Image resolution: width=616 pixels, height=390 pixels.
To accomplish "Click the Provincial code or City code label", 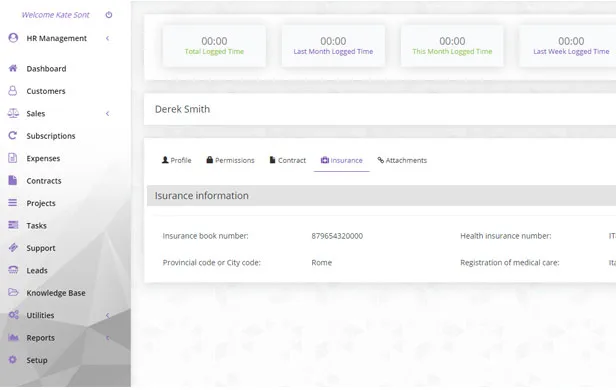I will click(x=211, y=262).
